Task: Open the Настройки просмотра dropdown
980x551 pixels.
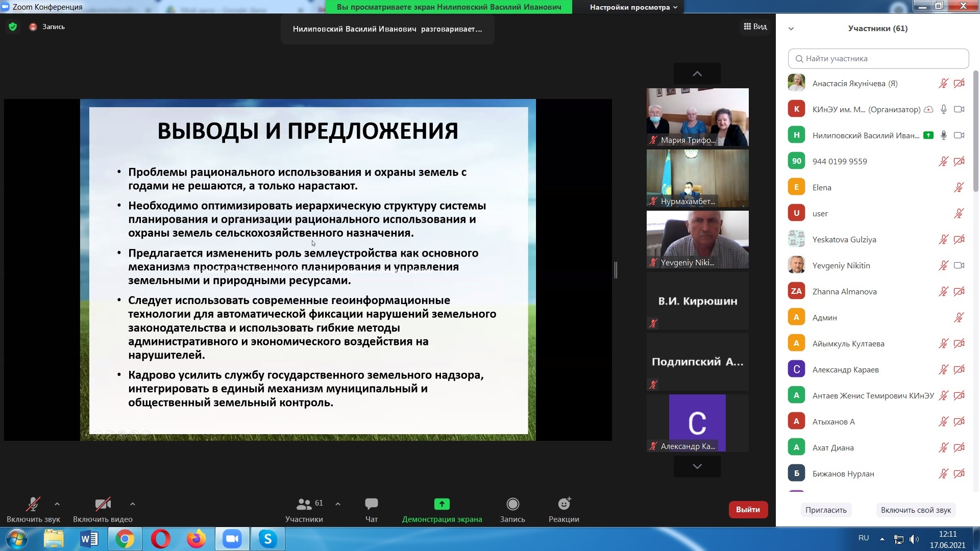Action: point(633,7)
